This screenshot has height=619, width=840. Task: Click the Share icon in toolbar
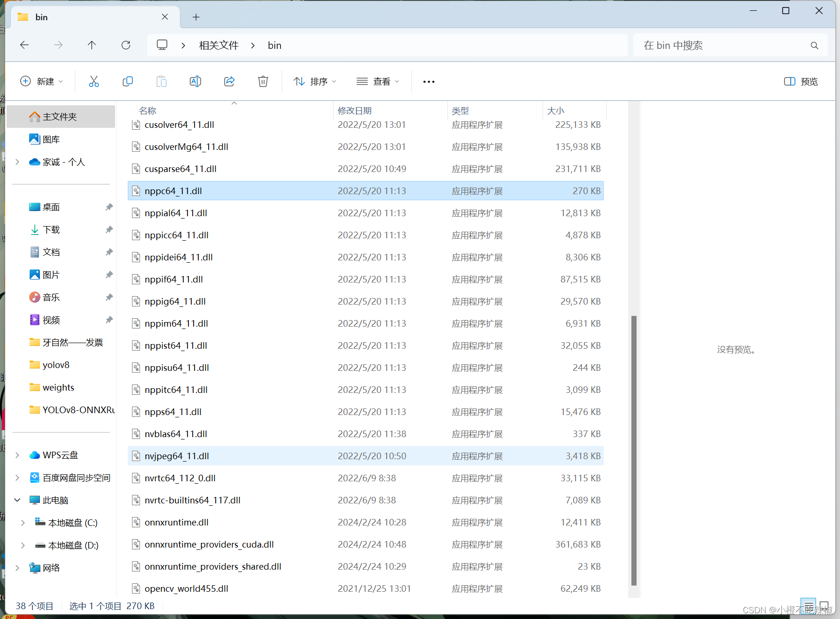click(x=229, y=82)
